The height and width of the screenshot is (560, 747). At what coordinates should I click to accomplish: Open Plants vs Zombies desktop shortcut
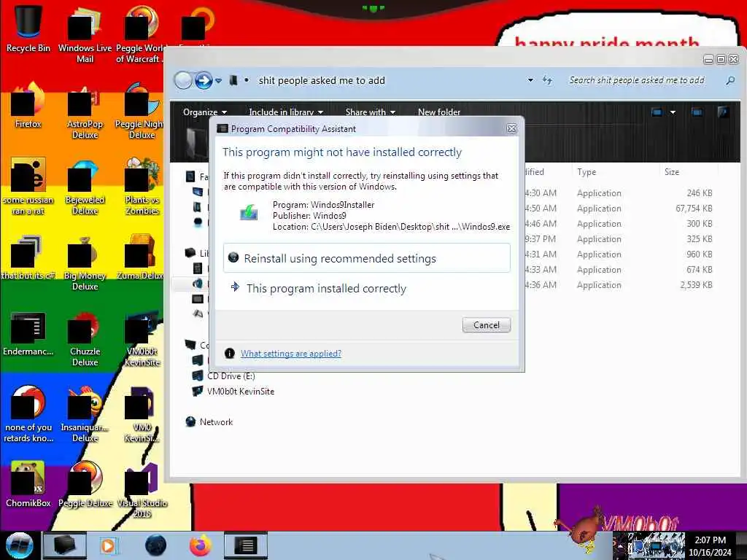pos(142,187)
